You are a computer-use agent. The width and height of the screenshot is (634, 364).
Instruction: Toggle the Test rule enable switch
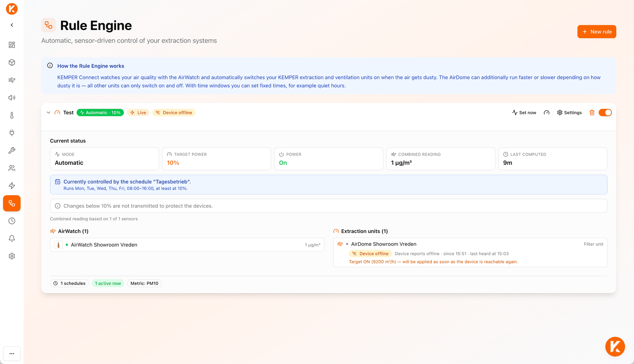pyautogui.click(x=605, y=113)
